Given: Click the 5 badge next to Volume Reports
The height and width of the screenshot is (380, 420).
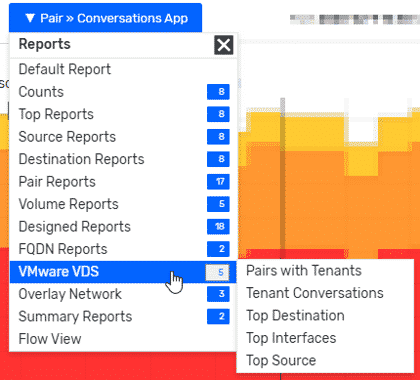Looking at the screenshot, I should (218, 204).
